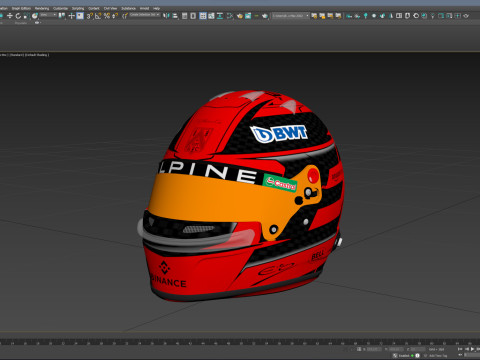Open the Content menu
The image size is (480, 360).
tap(94, 8)
